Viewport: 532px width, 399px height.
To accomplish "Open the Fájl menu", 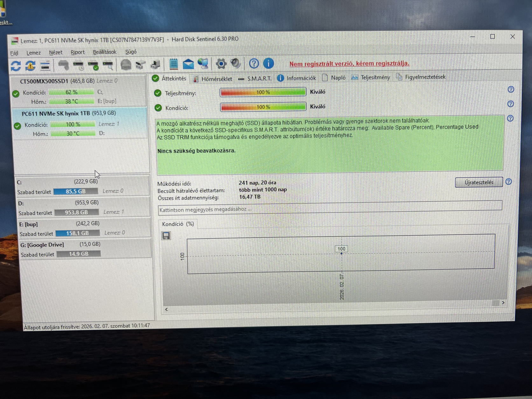I will tap(14, 53).
